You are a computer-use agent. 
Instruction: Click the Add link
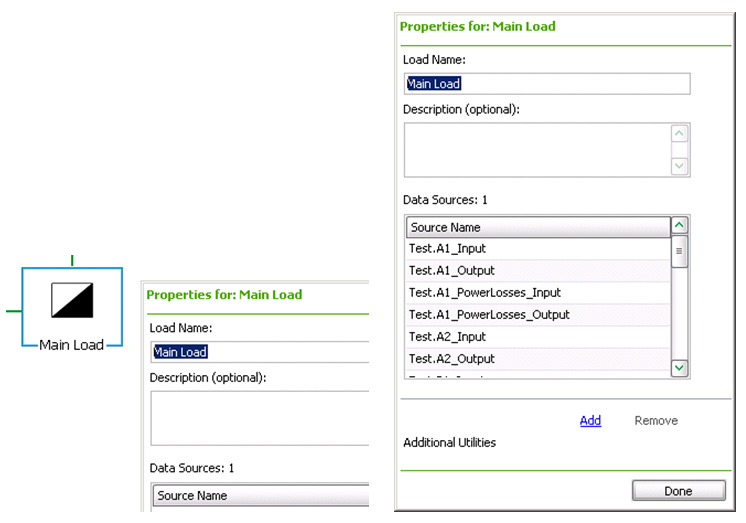pyautogui.click(x=590, y=421)
